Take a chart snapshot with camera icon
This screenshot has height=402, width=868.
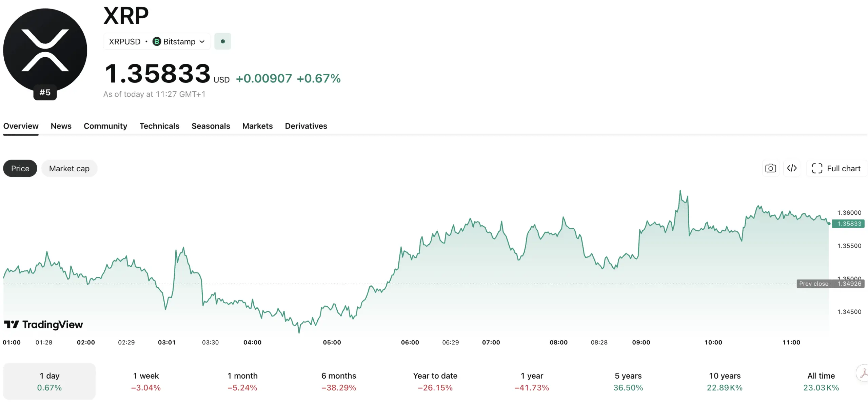coord(770,168)
